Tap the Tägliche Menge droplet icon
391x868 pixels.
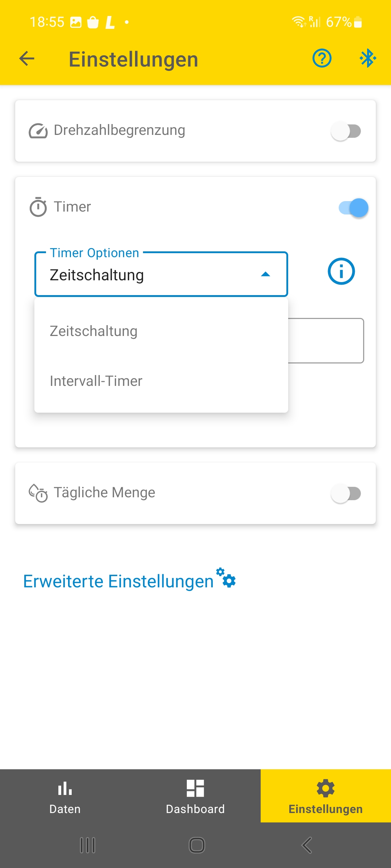click(38, 493)
